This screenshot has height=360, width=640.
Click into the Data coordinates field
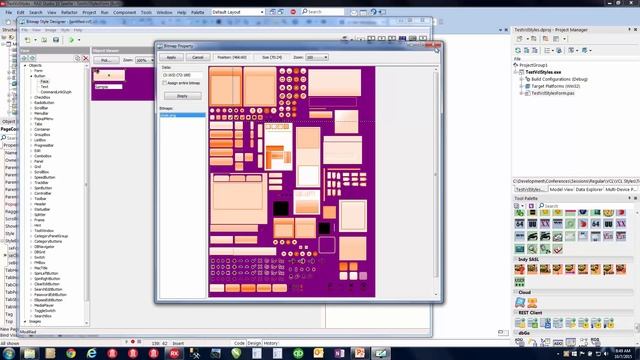pyautogui.click(x=182, y=75)
